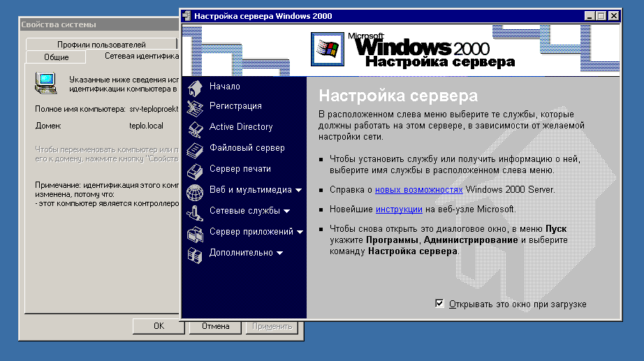Screen dimensions: 644x361
Task: Close the Настройка сервера window
Action: pyautogui.click(x=613, y=16)
